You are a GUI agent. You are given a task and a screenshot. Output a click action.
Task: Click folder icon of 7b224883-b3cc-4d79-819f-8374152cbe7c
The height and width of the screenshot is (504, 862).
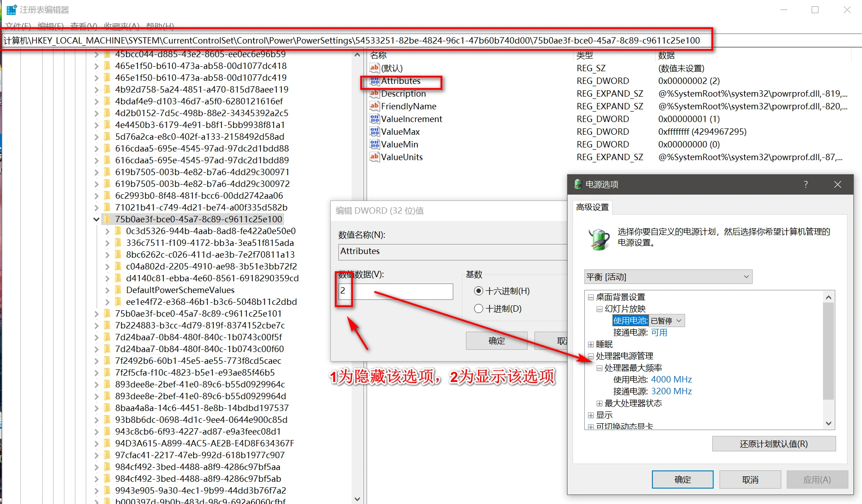pos(107,325)
